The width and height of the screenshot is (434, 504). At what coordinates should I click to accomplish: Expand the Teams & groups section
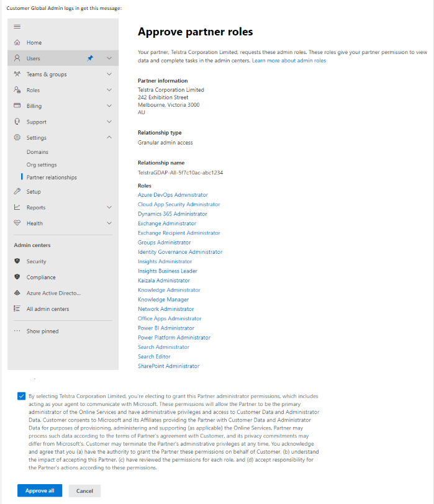[109, 74]
